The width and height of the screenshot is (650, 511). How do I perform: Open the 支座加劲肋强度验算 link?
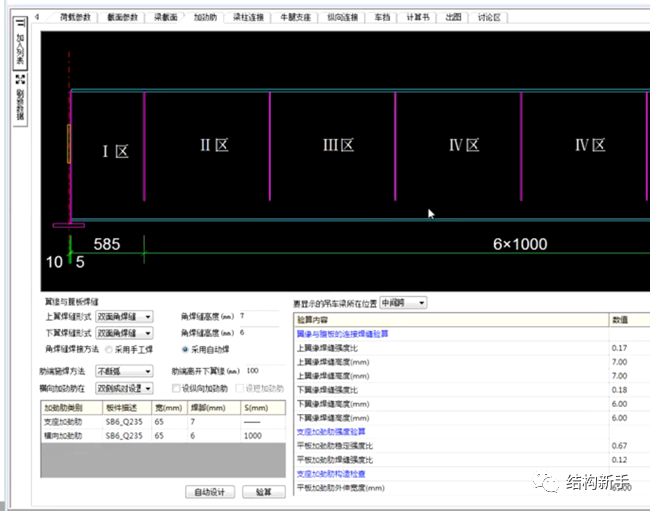[331, 432]
